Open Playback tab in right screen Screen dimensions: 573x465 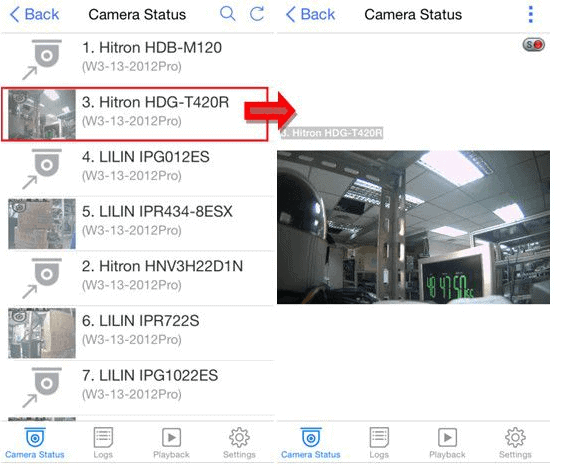(447, 443)
